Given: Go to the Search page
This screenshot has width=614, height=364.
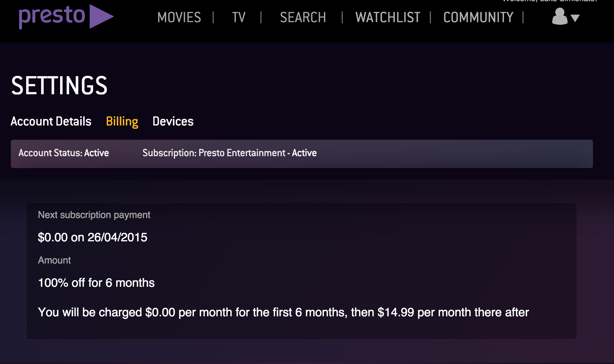Looking at the screenshot, I should pos(303,17).
